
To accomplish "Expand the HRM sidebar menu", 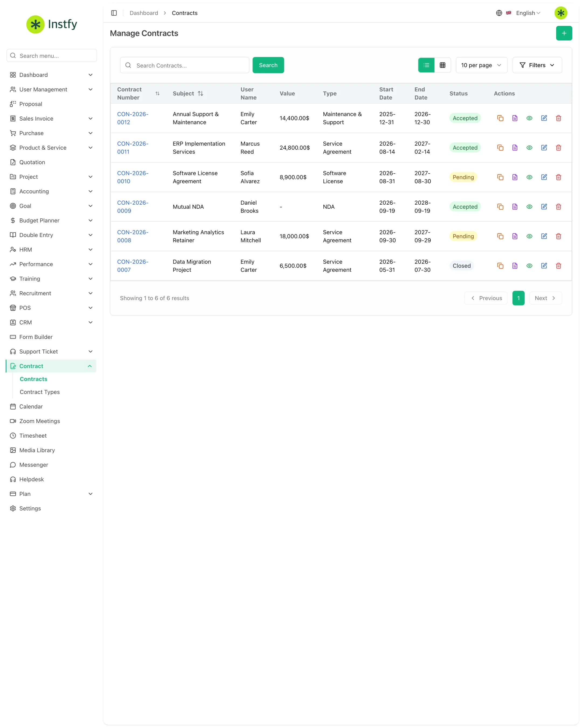I will pyautogui.click(x=51, y=249).
